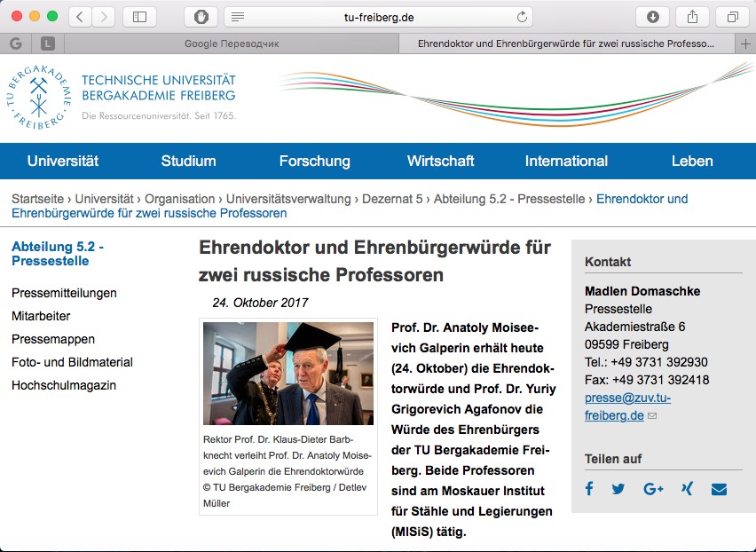Share the article by email icon
Viewport: 756px width, 552px height.
click(x=719, y=489)
